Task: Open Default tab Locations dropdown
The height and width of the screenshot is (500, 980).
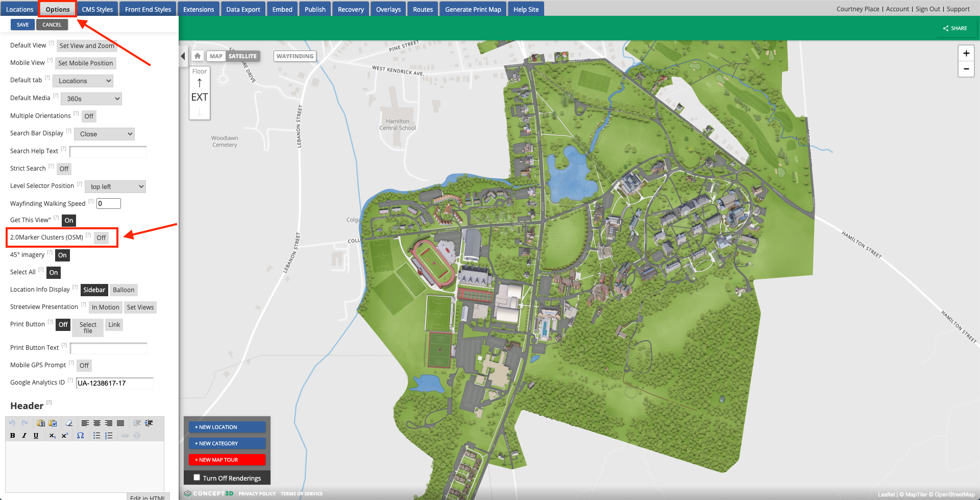Action: click(83, 81)
